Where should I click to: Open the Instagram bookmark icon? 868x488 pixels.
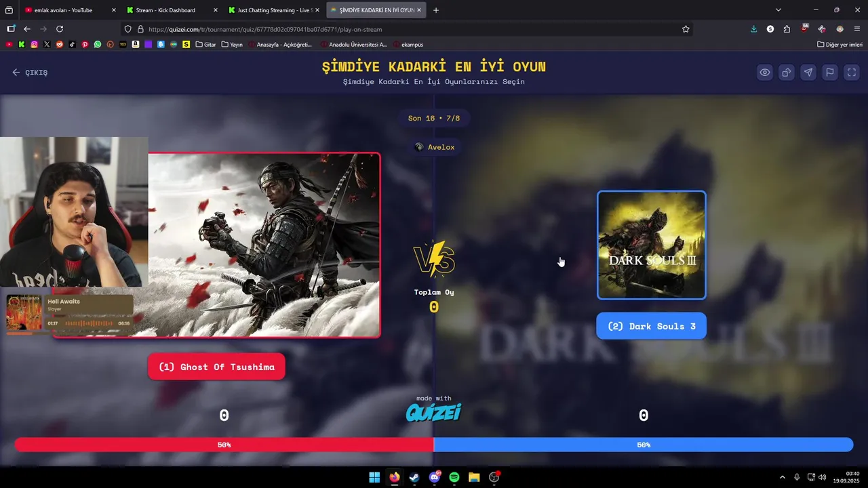pyautogui.click(x=34, y=45)
